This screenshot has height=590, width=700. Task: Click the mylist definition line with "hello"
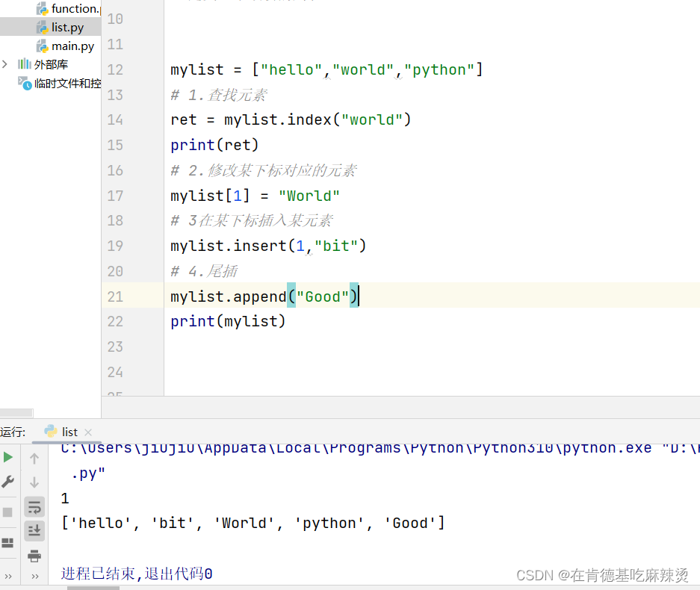coord(326,69)
